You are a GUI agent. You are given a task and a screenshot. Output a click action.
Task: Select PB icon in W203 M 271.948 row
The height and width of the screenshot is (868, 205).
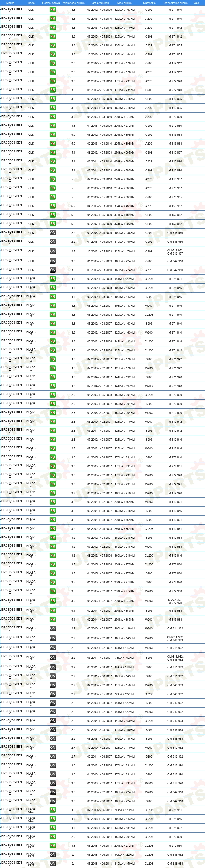52,386
